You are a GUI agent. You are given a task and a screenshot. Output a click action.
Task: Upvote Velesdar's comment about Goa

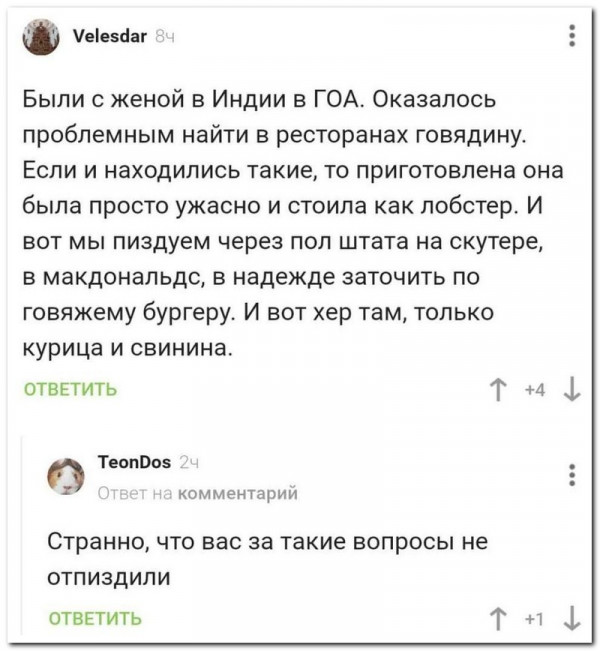pos(495,389)
